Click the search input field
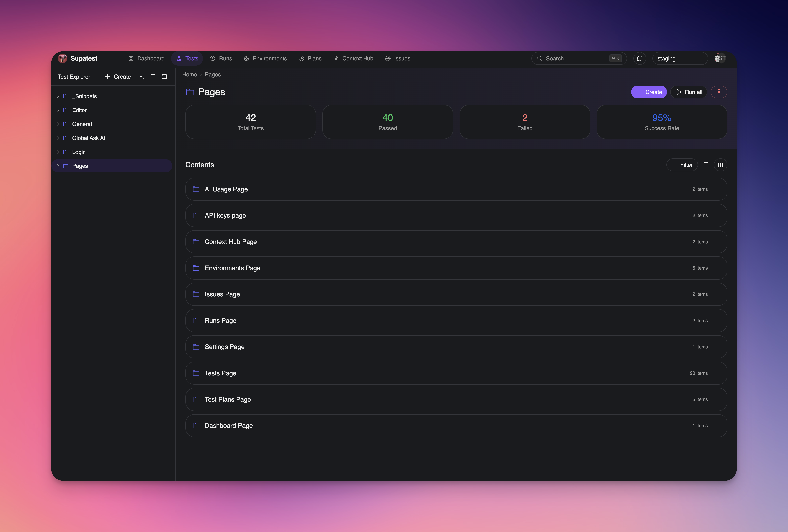This screenshot has height=532, width=788. coord(576,58)
